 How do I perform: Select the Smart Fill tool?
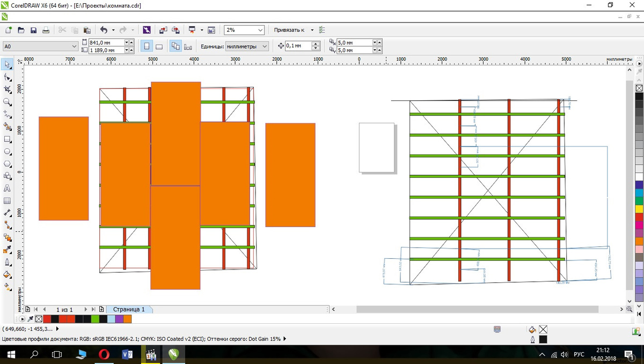(7, 127)
